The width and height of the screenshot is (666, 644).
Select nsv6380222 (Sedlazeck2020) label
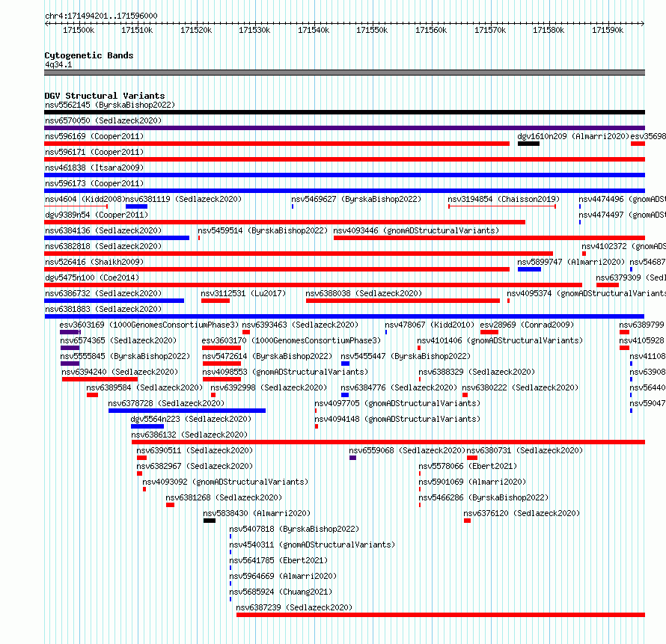(x=520, y=387)
